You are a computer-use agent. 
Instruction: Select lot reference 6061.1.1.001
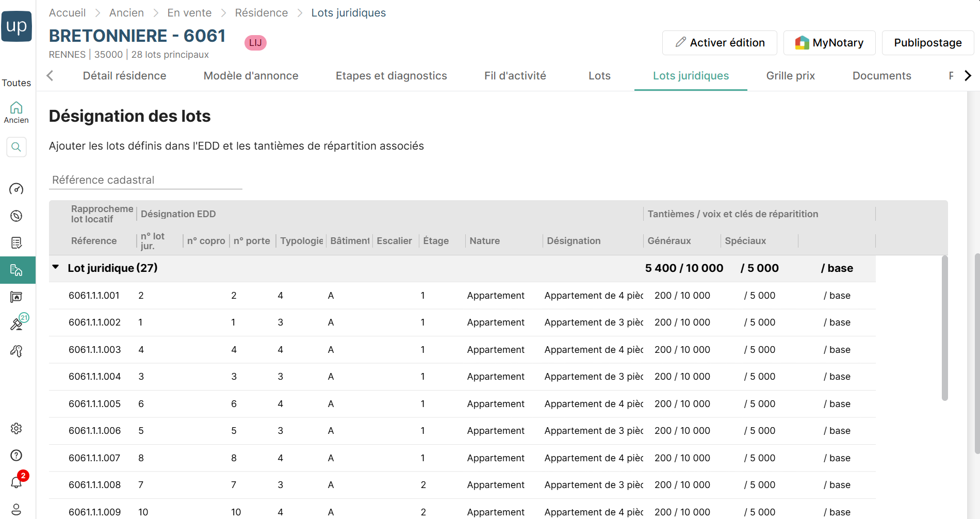94,296
